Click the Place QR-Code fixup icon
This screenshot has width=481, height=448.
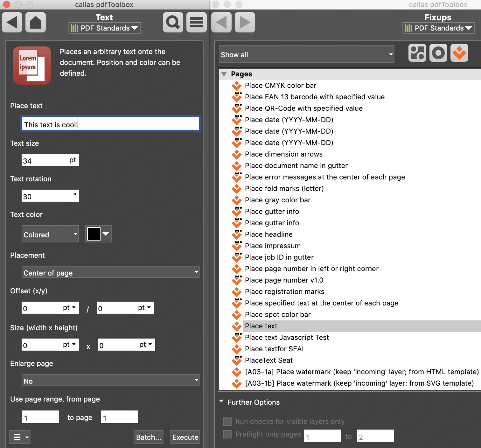point(237,108)
